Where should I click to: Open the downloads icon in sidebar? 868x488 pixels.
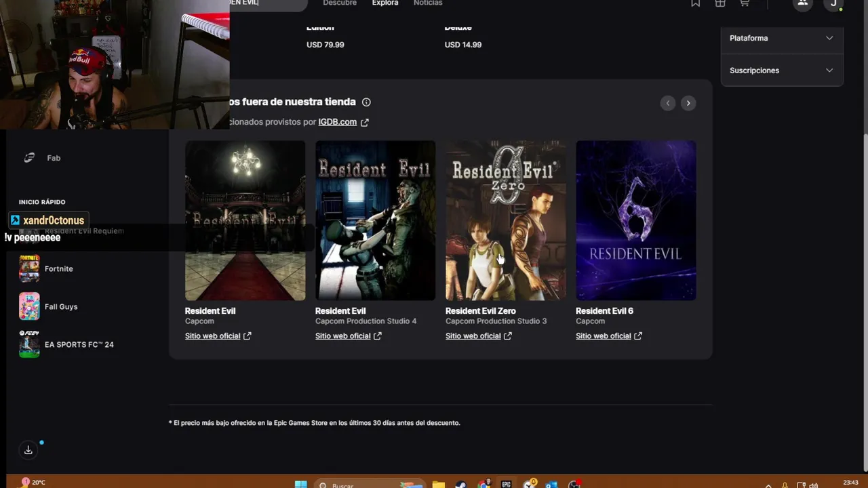28,449
